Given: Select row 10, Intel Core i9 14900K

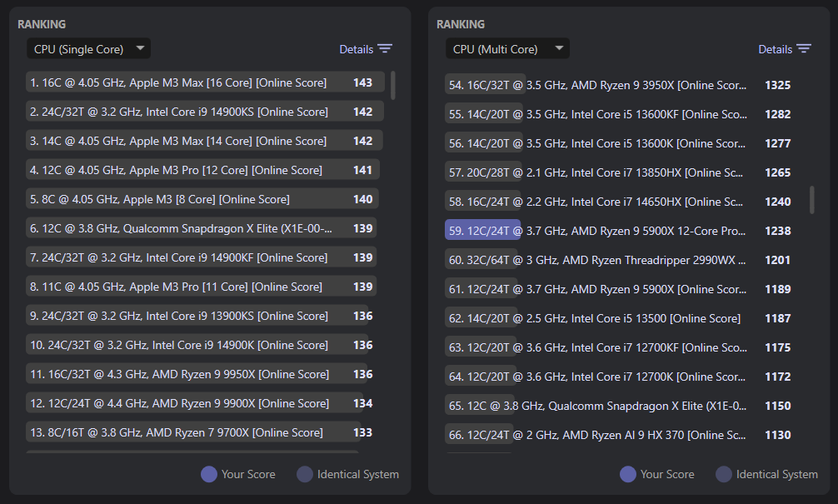Looking at the screenshot, I should [x=205, y=345].
